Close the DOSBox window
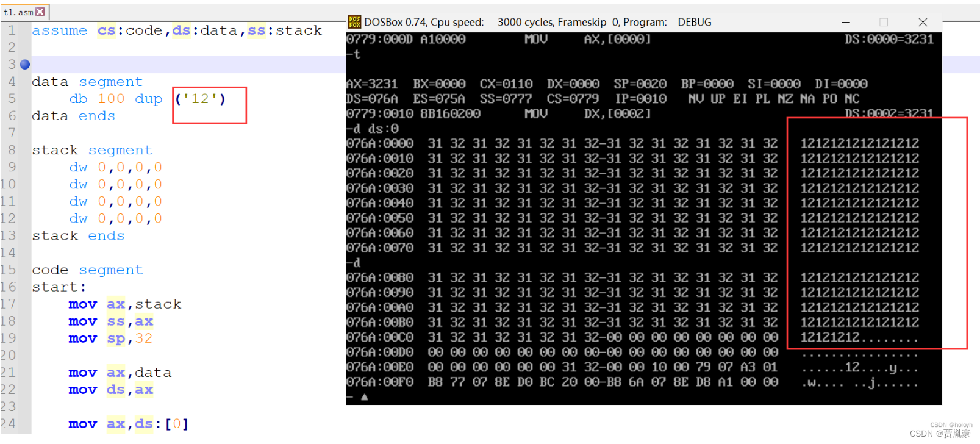980x444 pixels. point(923,22)
